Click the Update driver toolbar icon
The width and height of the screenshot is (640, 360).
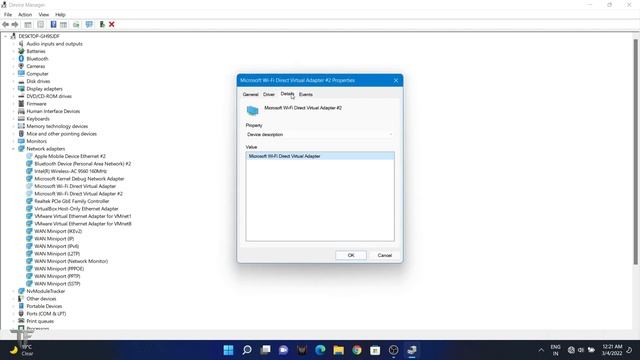pos(76,25)
